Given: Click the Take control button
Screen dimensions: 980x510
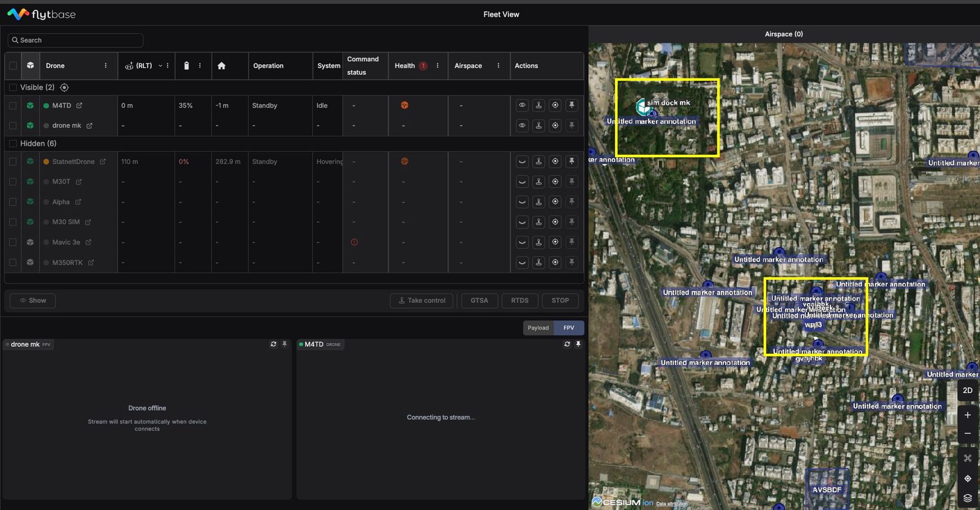Looking at the screenshot, I should tap(422, 301).
